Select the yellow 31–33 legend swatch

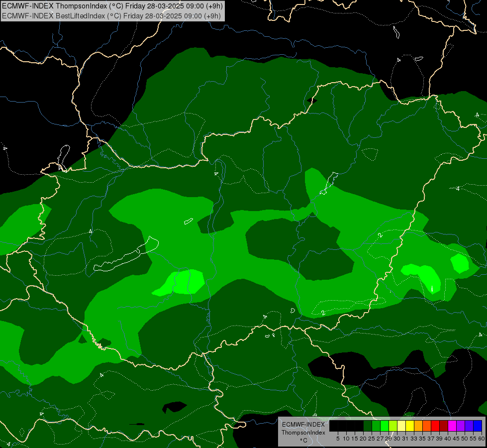pyautogui.click(x=410, y=426)
